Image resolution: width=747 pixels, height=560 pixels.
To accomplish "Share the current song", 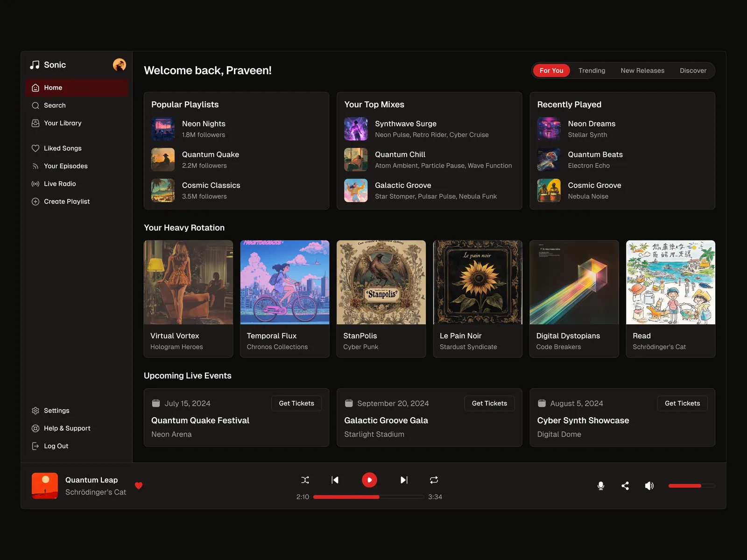I will 625,486.
